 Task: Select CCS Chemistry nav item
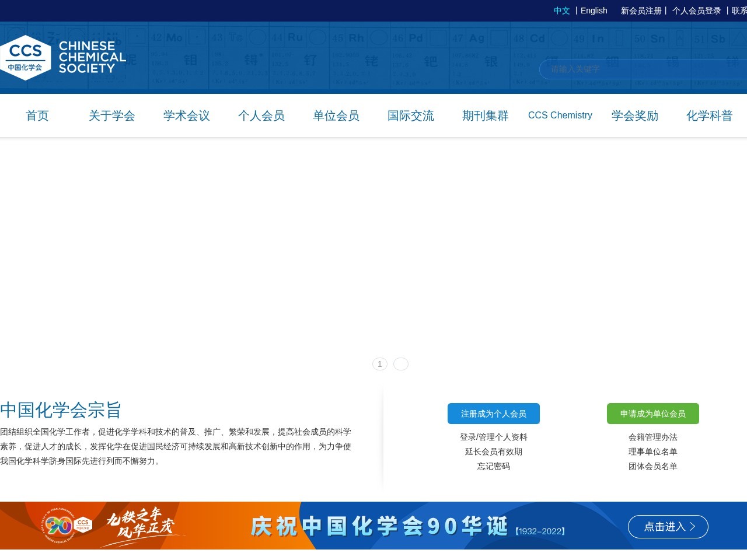click(560, 116)
